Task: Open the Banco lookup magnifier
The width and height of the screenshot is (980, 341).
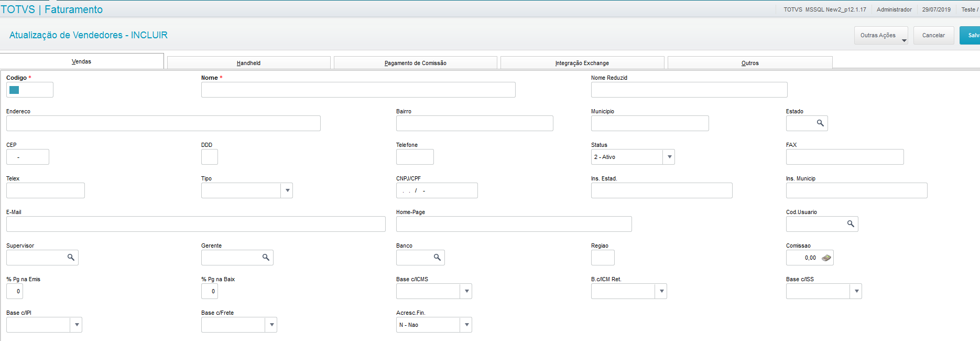Action: pos(437,258)
